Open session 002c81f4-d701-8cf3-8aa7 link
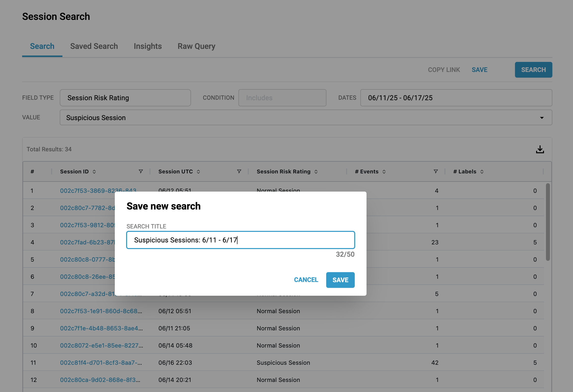 click(x=101, y=363)
